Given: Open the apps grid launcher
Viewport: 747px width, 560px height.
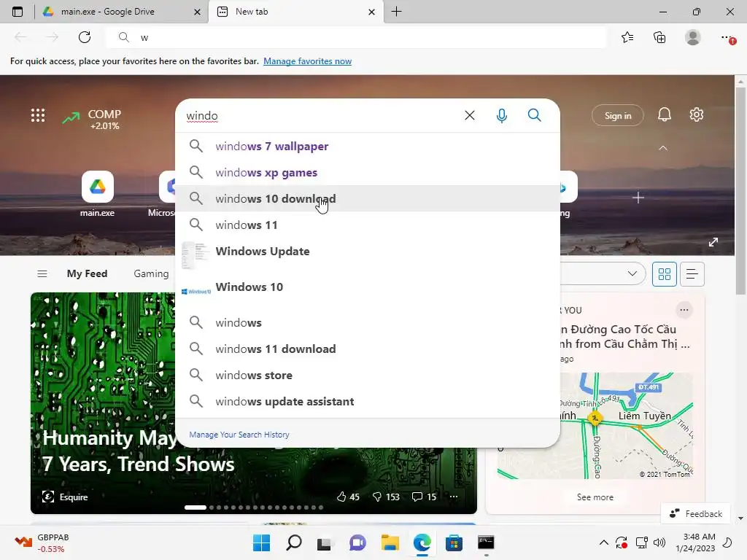Looking at the screenshot, I should click(38, 115).
